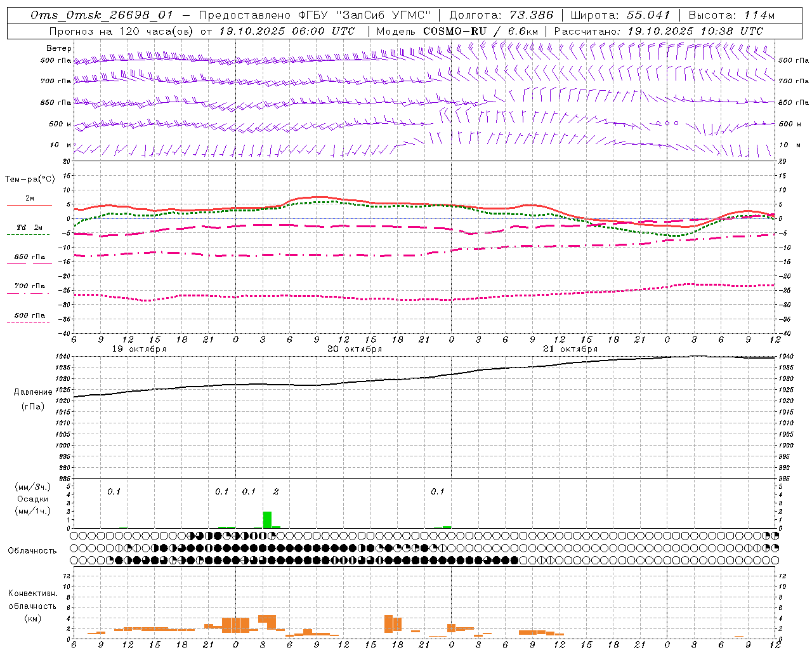
Task: Select the provider text "Предоставлено ФГБУ ЗапСиб УГМС"
Action: tap(315, 15)
